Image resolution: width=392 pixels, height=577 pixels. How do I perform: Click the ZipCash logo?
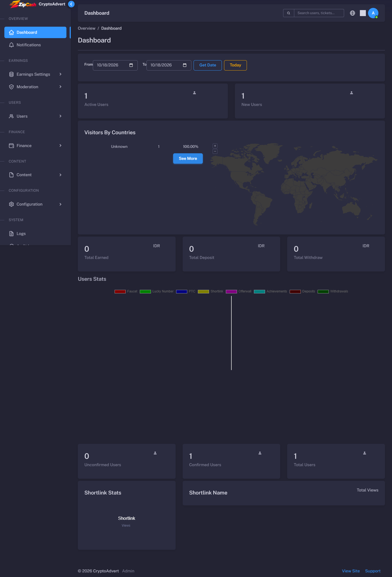[x=23, y=4]
